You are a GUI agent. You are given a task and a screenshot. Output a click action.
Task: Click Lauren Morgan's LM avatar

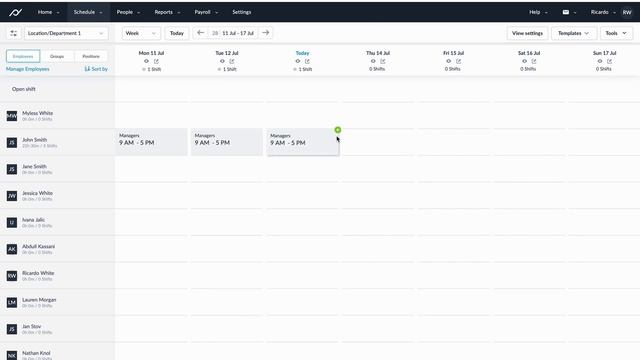click(12, 302)
